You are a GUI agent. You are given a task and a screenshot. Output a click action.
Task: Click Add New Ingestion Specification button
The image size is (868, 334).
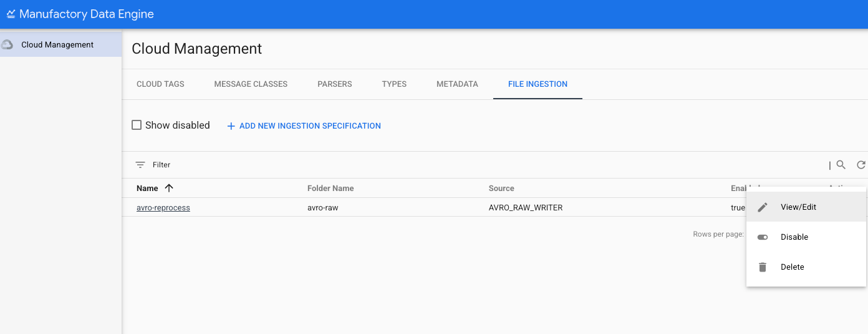(x=310, y=126)
